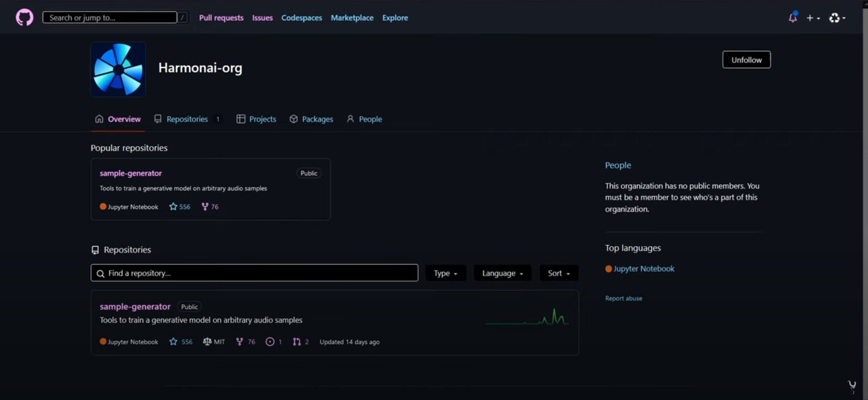The height and width of the screenshot is (400, 868).
Task: Open Issues in the top navigation
Action: pos(263,18)
